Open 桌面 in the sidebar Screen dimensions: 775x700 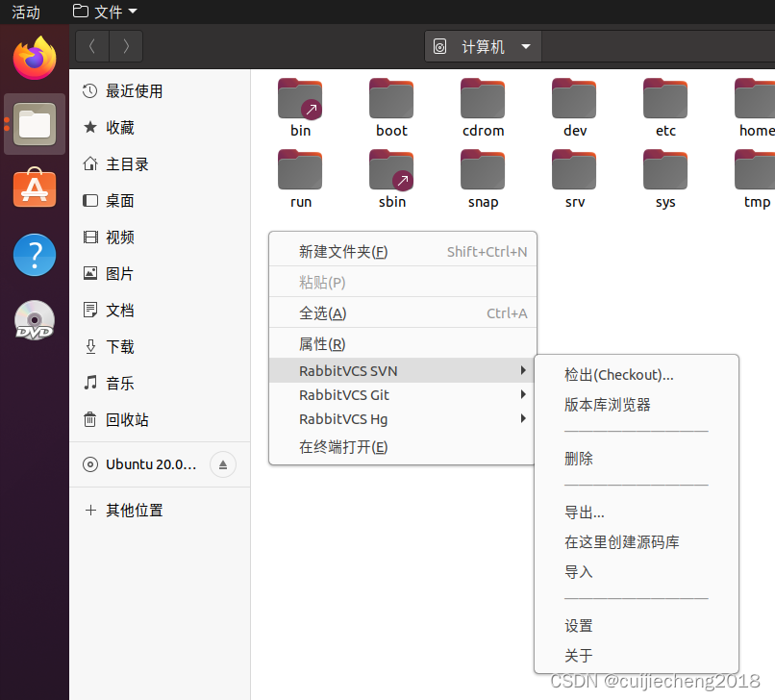pyautogui.click(x=160, y=201)
